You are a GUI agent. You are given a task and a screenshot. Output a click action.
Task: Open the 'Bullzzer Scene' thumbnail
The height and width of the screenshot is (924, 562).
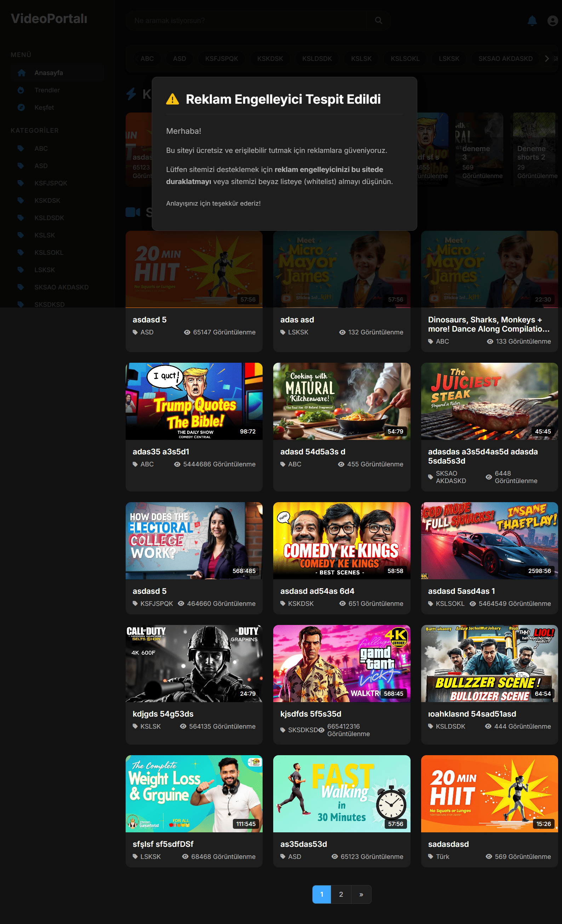(x=490, y=664)
